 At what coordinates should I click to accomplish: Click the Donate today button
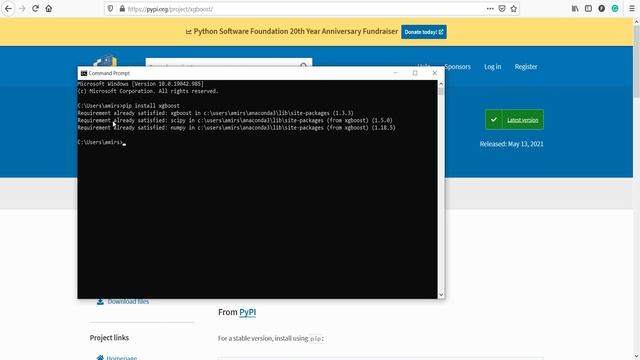coord(424,32)
